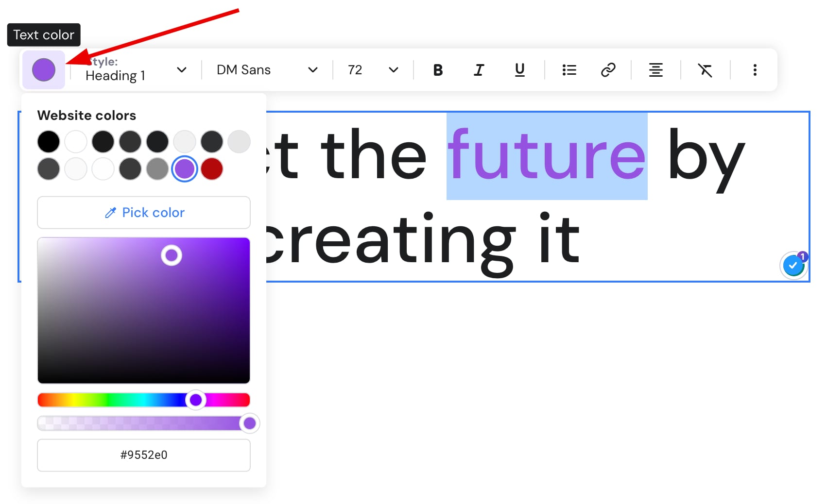827x504 pixels.
Task: Open the Text color picker
Action: coord(43,69)
